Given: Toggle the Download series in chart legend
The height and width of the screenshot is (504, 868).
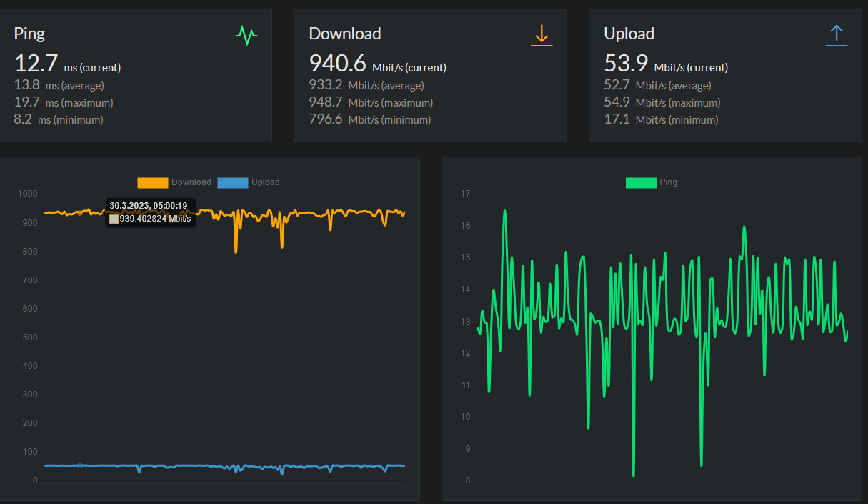Looking at the screenshot, I should coord(174,182).
